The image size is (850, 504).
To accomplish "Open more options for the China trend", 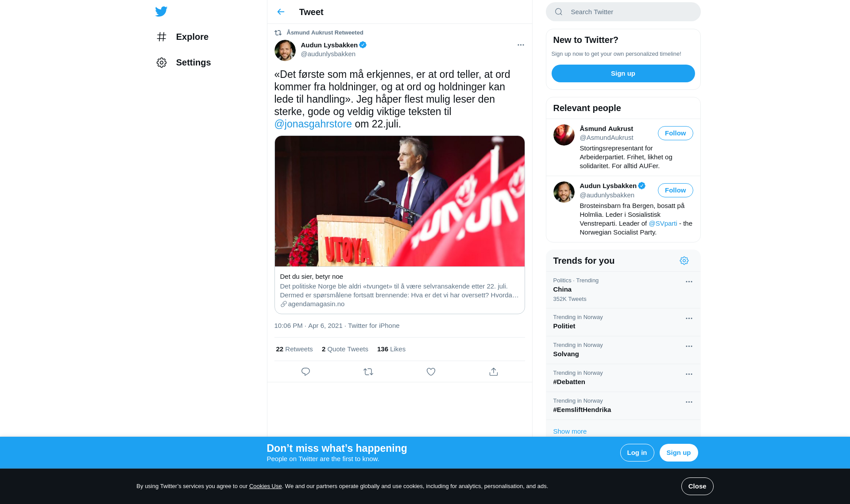I will pyautogui.click(x=689, y=281).
